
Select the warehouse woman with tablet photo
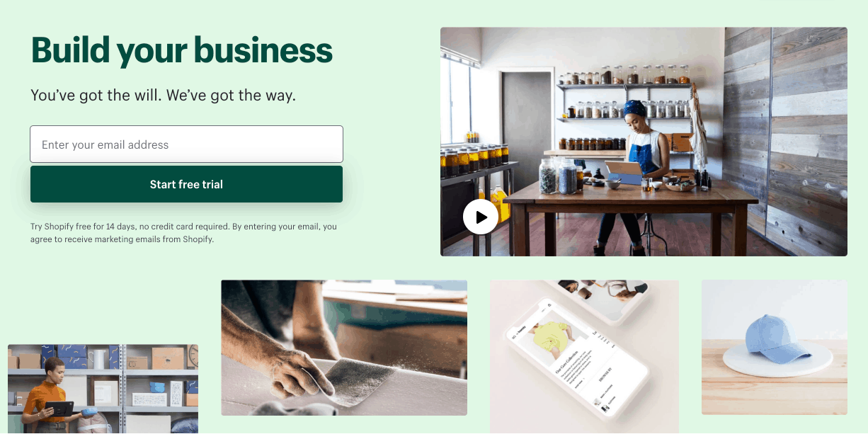tap(103, 389)
